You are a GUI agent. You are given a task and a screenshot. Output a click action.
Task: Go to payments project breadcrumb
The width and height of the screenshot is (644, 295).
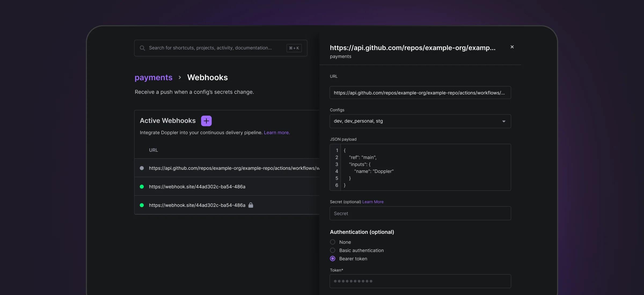(153, 78)
